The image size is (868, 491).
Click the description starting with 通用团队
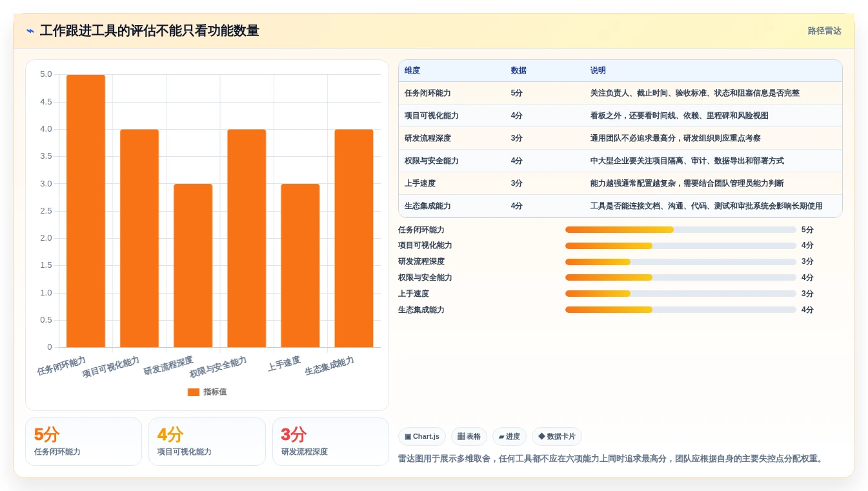coord(675,138)
